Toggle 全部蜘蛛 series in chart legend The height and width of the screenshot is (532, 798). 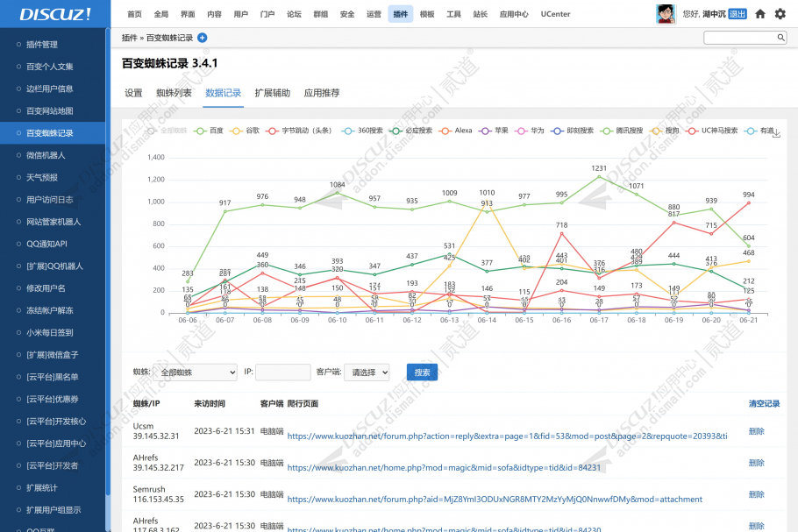[166, 131]
